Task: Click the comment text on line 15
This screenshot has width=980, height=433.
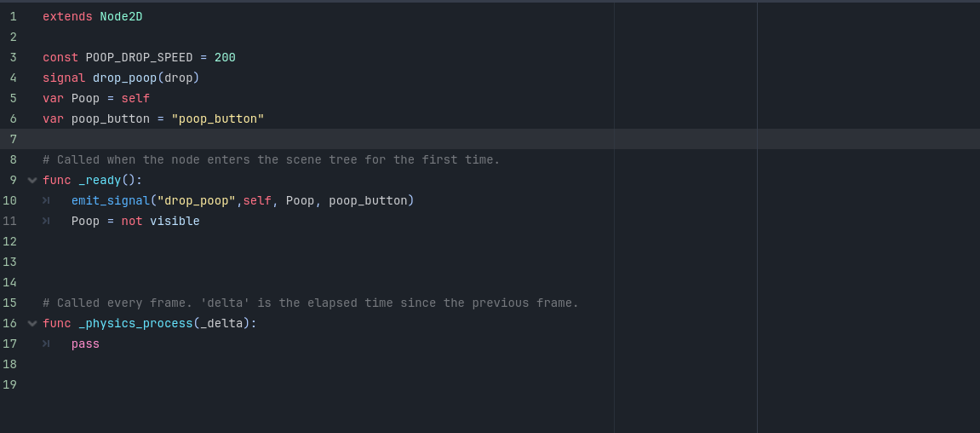Action: click(x=311, y=303)
